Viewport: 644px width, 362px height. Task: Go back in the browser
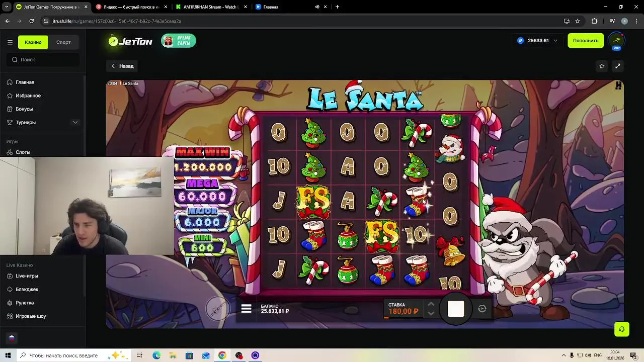click(8, 21)
